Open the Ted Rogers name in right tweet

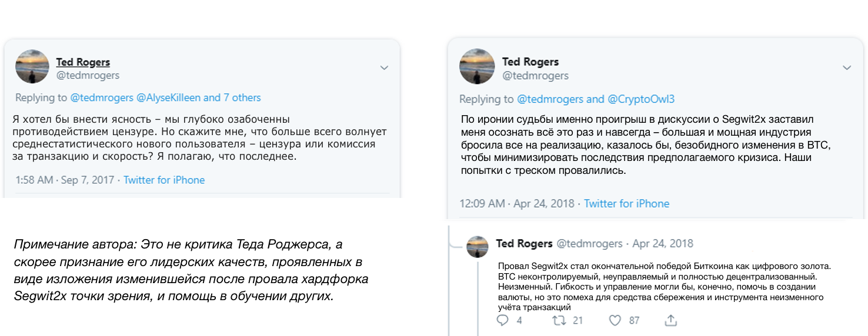[530, 62]
